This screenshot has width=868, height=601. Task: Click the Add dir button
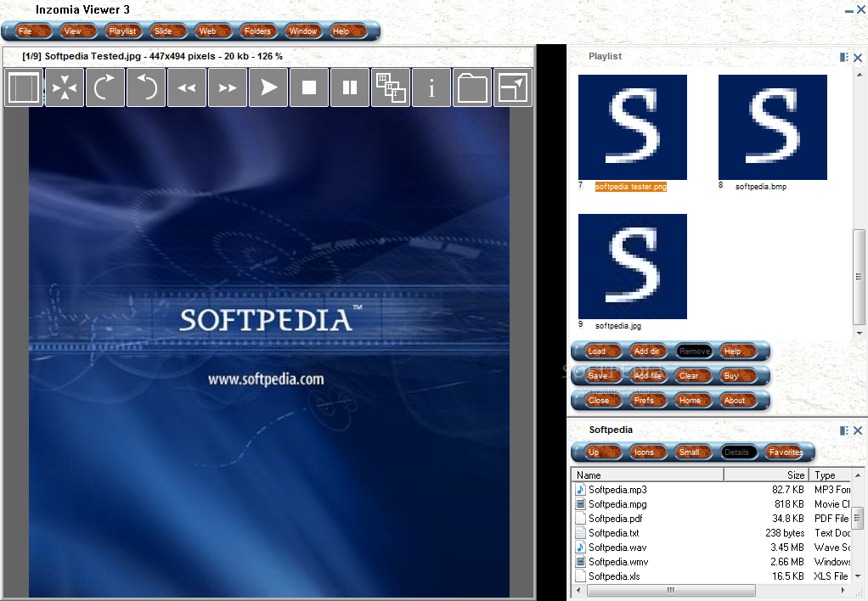click(x=648, y=351)
